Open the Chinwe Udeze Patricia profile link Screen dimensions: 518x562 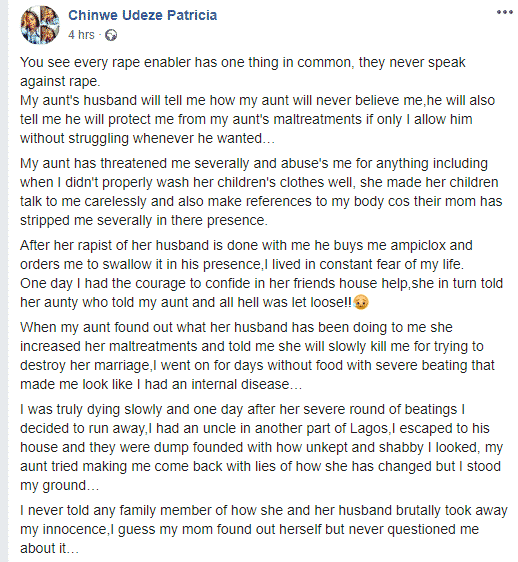(x=143, y=15)
